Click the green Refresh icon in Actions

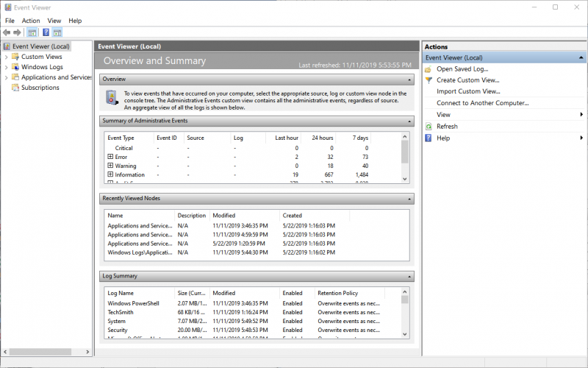tap(429, 127)
